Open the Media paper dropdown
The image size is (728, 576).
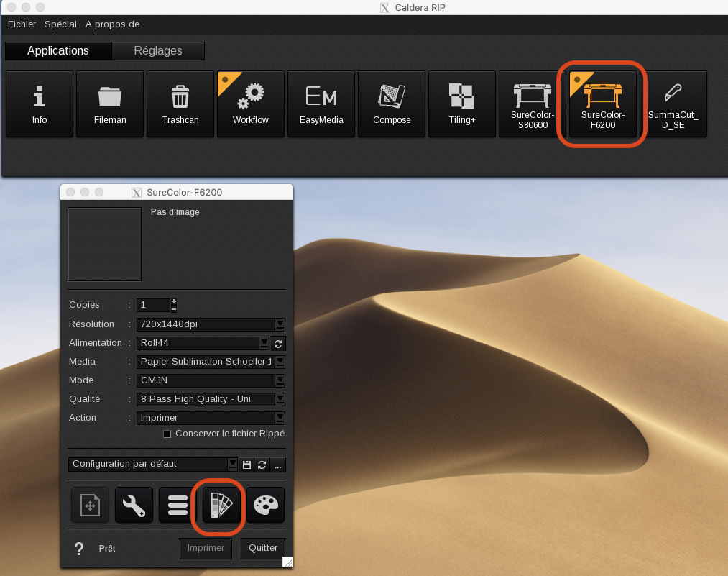(x=280, y=362)
